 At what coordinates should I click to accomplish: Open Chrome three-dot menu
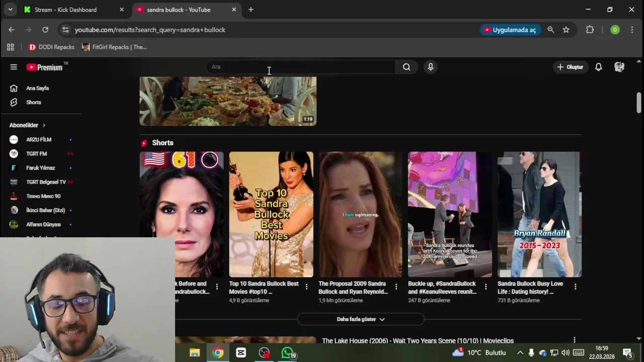[632, 30]
